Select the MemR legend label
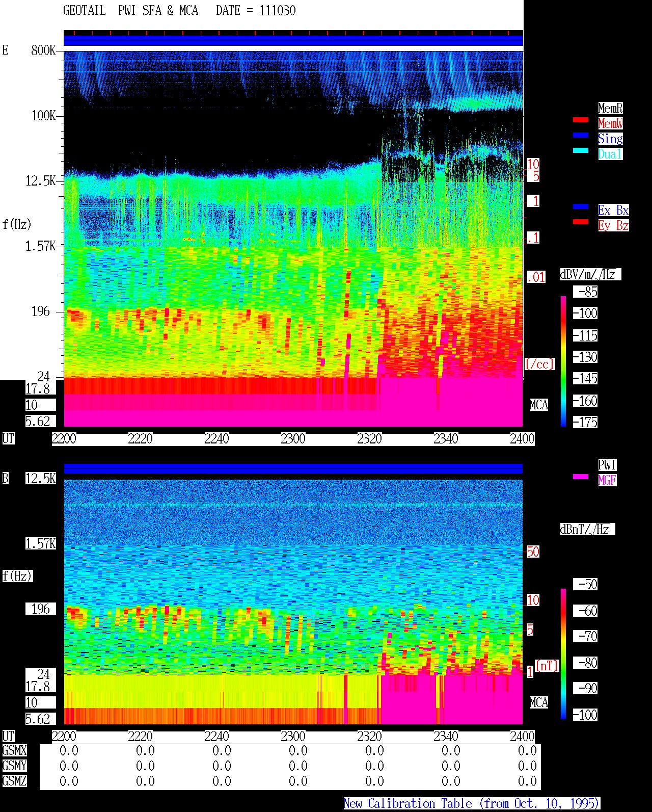This screenshot has width=652, height=812. [x=610, y=108]
